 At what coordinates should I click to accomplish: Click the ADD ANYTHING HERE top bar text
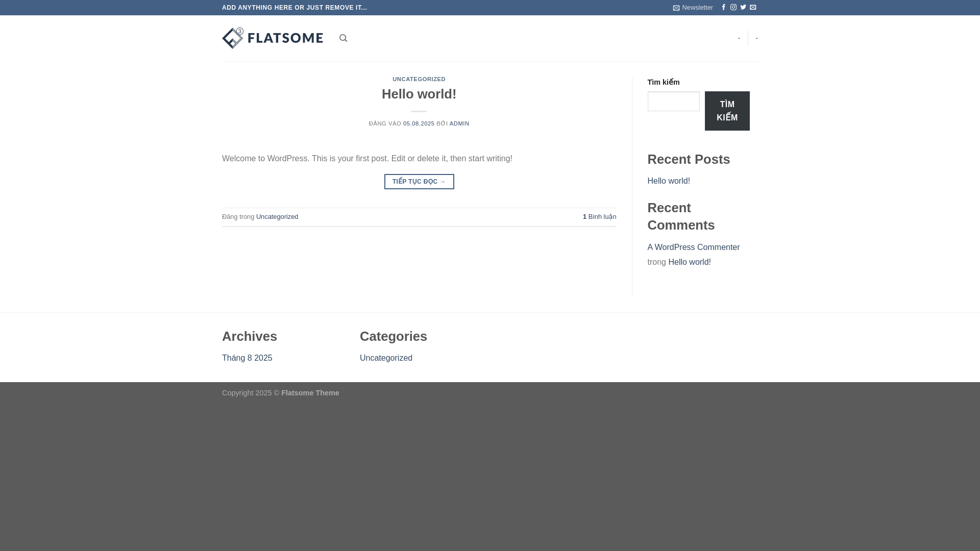(294, 8)
